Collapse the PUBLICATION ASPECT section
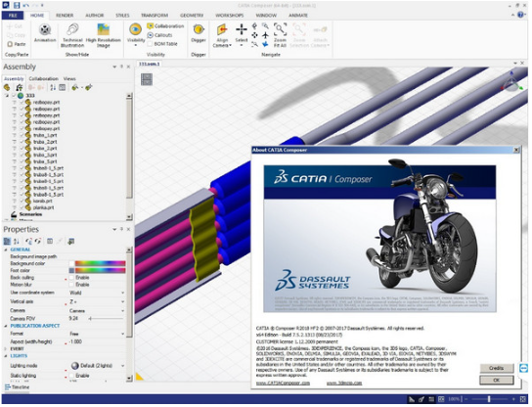This screenshot has height=407, width=532. (x=6, y=326)
